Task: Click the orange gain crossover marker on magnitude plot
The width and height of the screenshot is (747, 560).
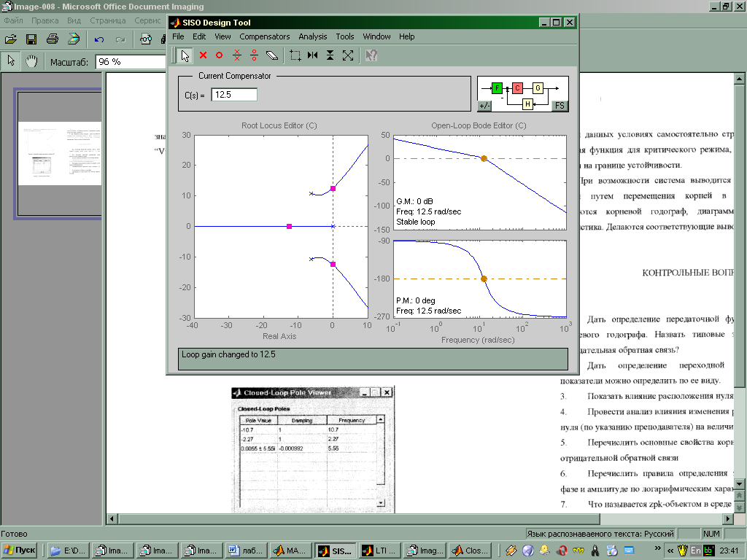Action: tap(484, 158)
